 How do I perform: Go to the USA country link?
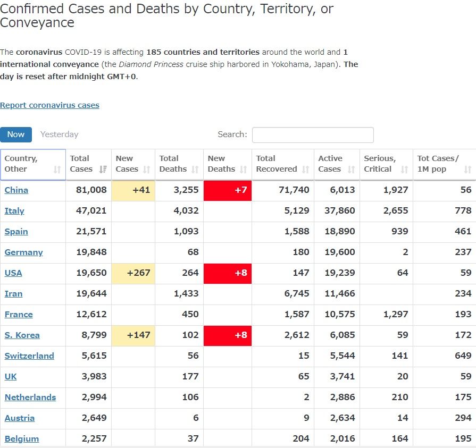[x=13, y=273]
